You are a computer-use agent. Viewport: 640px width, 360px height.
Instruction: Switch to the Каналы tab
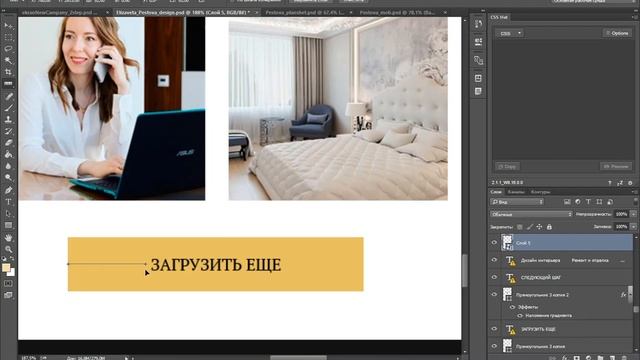516,192
